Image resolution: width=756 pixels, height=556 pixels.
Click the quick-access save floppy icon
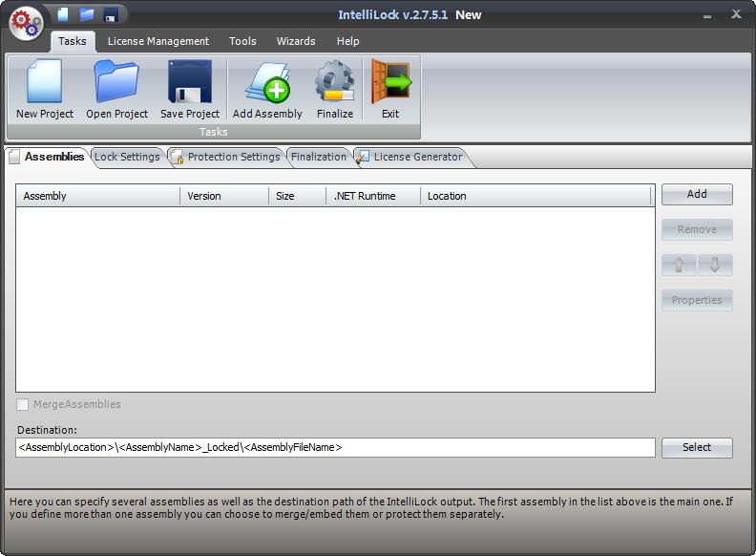[x=111, y=15]
